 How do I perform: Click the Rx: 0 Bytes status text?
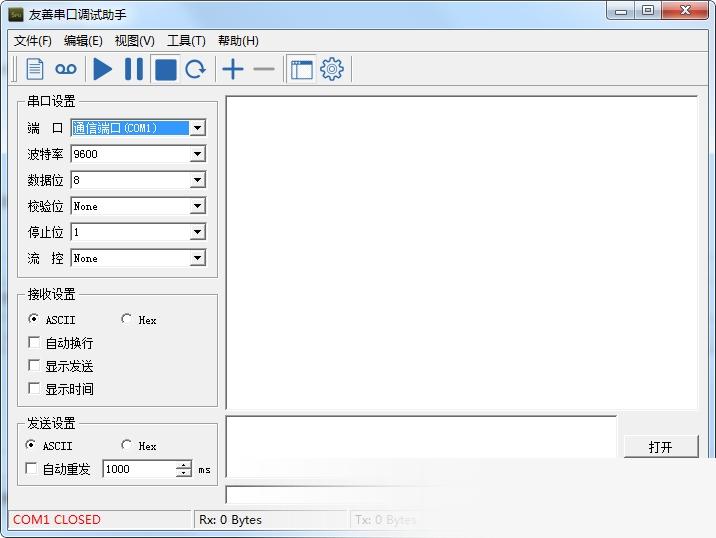click(230, 520)
